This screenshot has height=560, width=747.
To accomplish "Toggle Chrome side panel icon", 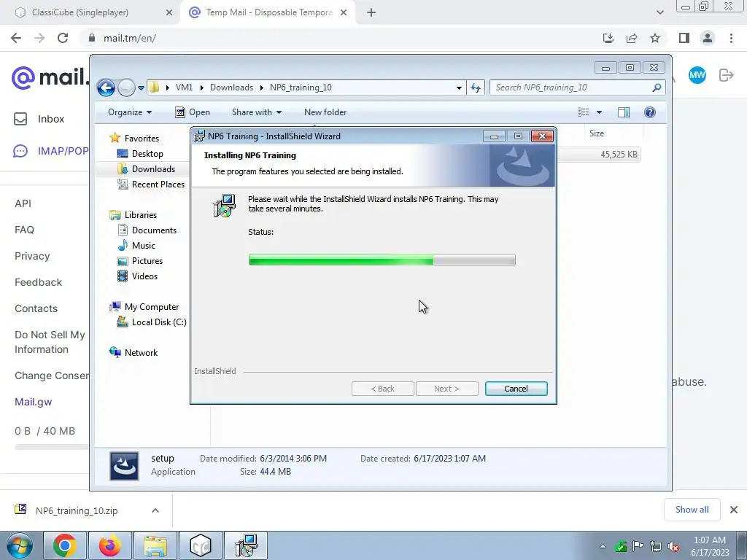I will [684, 38].
